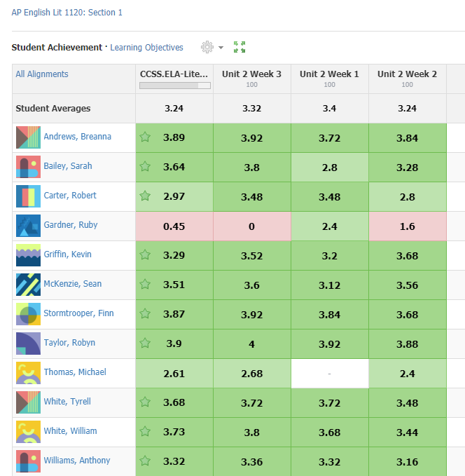Open the AP English Lit 1120 course link
465x476 pixels.
[x=67, y=13]
